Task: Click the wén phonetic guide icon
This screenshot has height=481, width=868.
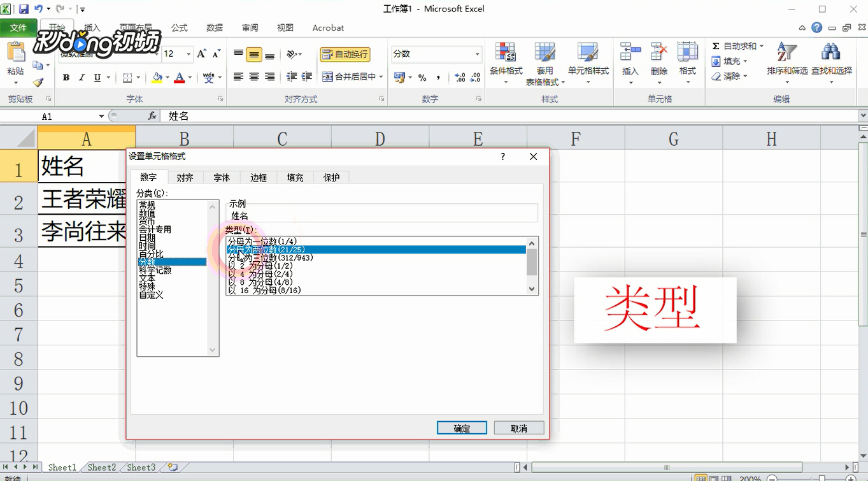Action: 208,78
